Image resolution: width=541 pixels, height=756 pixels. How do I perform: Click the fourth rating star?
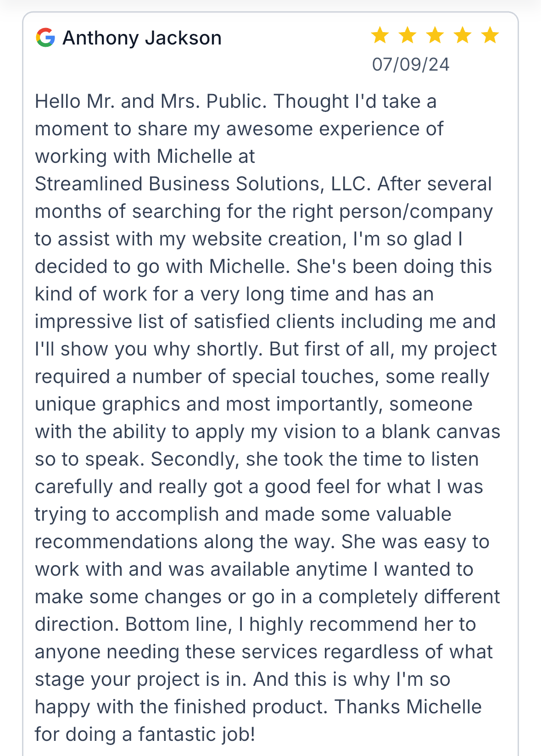(463, 35)
